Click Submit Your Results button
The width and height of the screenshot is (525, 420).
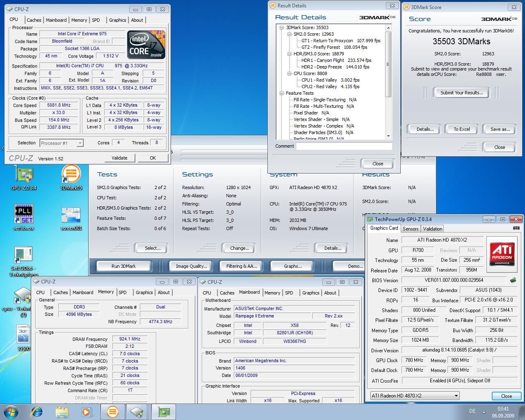click(x=462, y=93)
